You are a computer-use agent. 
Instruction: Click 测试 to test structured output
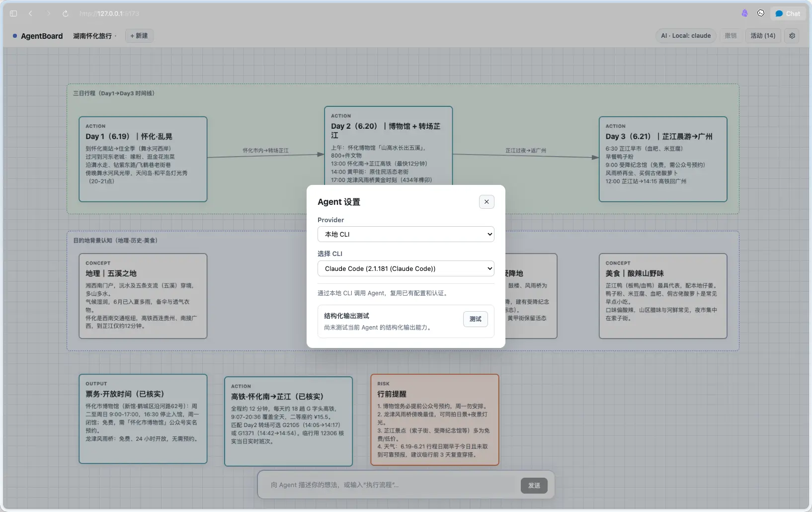pos(475,319)
